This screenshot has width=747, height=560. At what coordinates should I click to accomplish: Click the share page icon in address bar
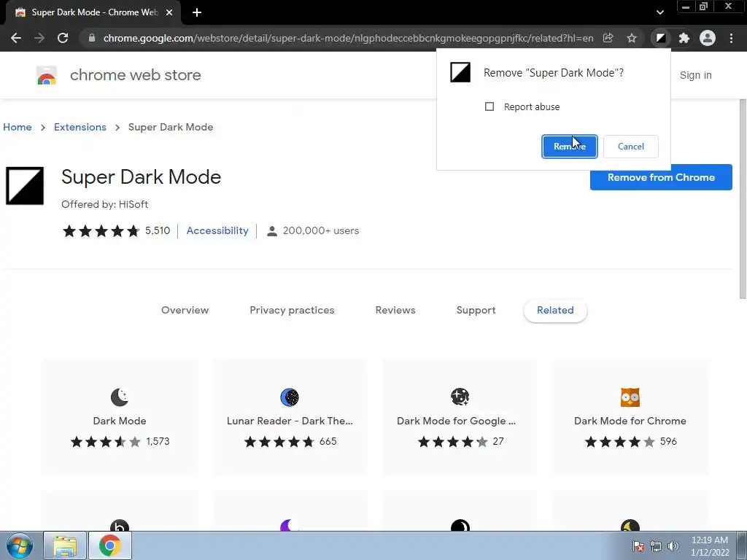point(608,38)
